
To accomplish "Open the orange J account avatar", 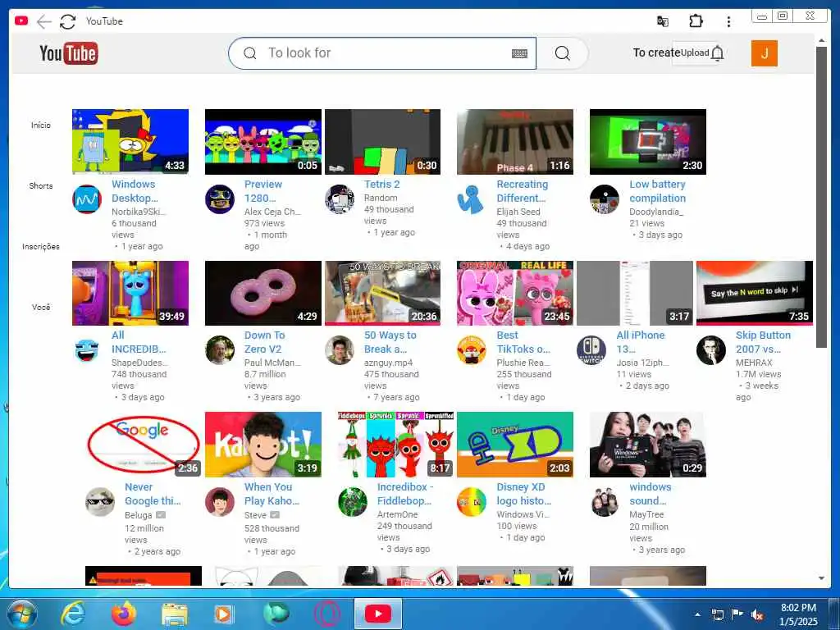I will pyautogui.click(x=764, y=53).
